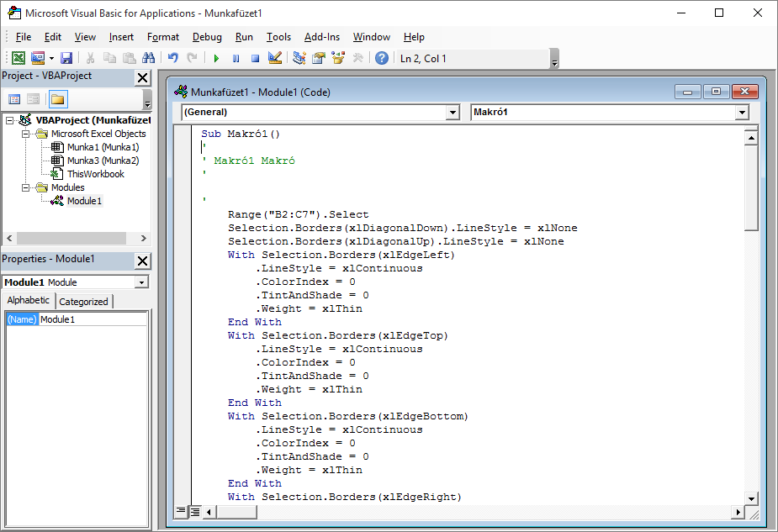The image size is (778, 532).
Task: Click the Reset stop icon
Action: (x=255, y=59)
